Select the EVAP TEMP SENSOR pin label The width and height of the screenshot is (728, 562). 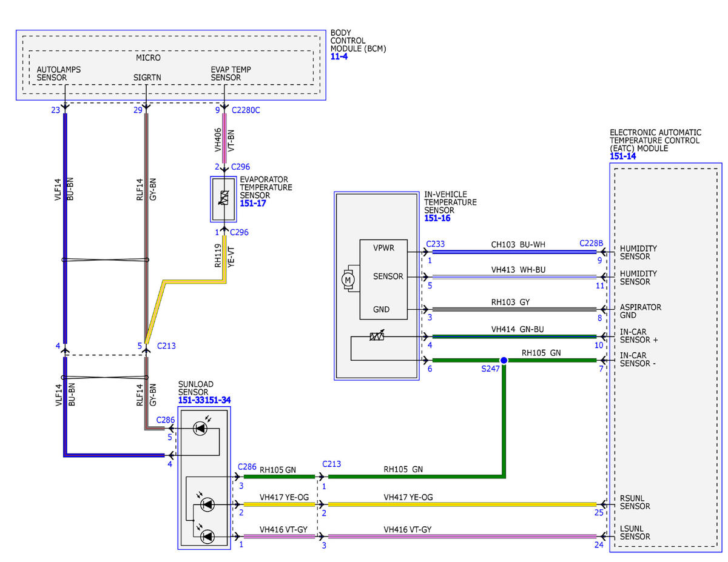point(231,73)
